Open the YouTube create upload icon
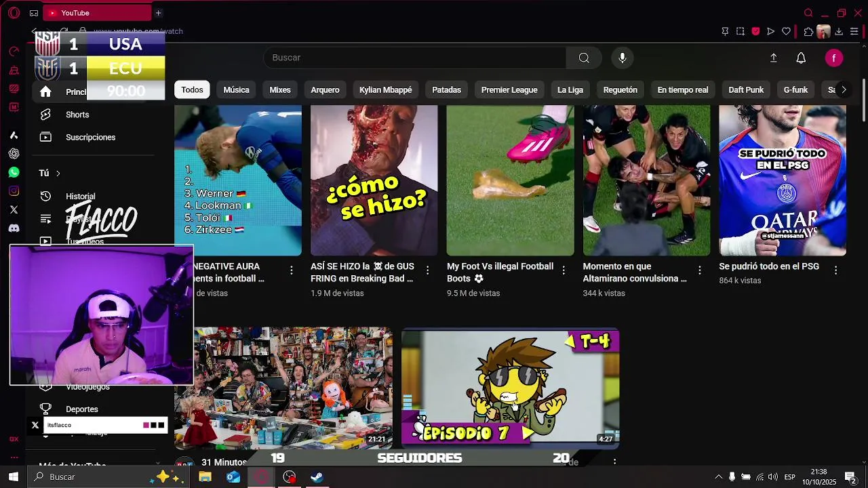The height and width of the screenshot is (488, 868). pyautogui.click(x=773, y=58)
